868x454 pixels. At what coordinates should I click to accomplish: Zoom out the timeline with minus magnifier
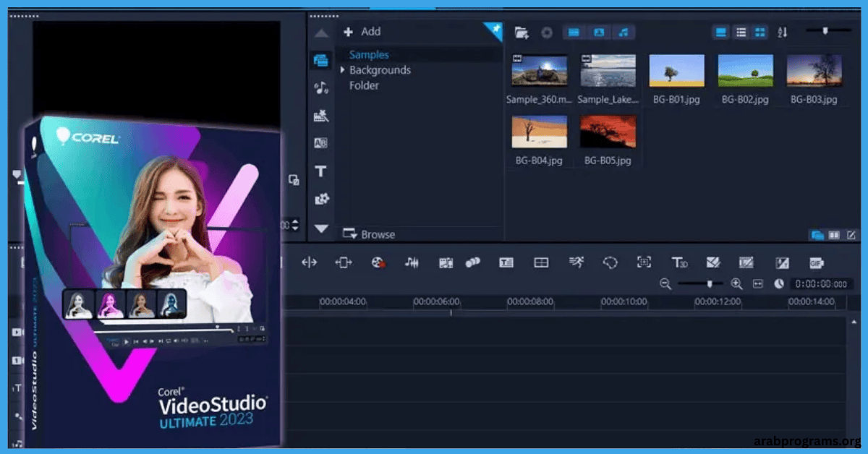(x=665, y=284)
